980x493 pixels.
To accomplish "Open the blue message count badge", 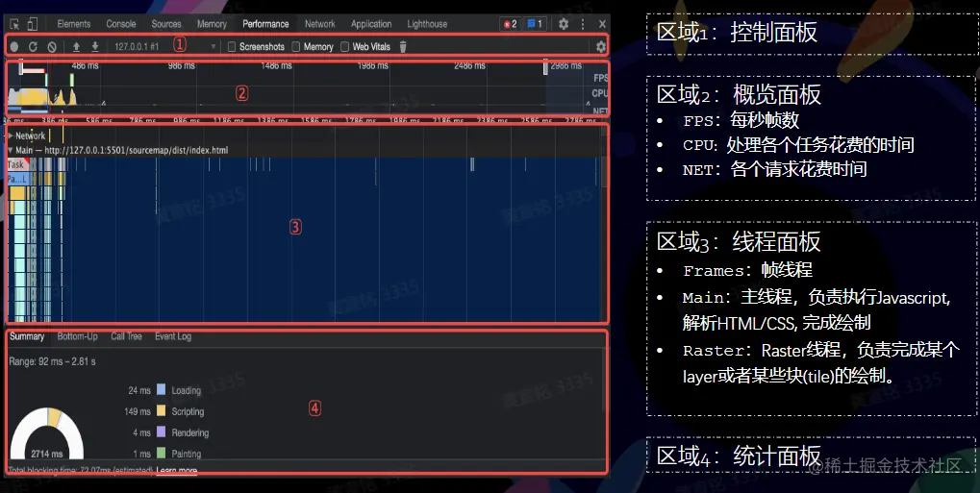I will [535, 24].
